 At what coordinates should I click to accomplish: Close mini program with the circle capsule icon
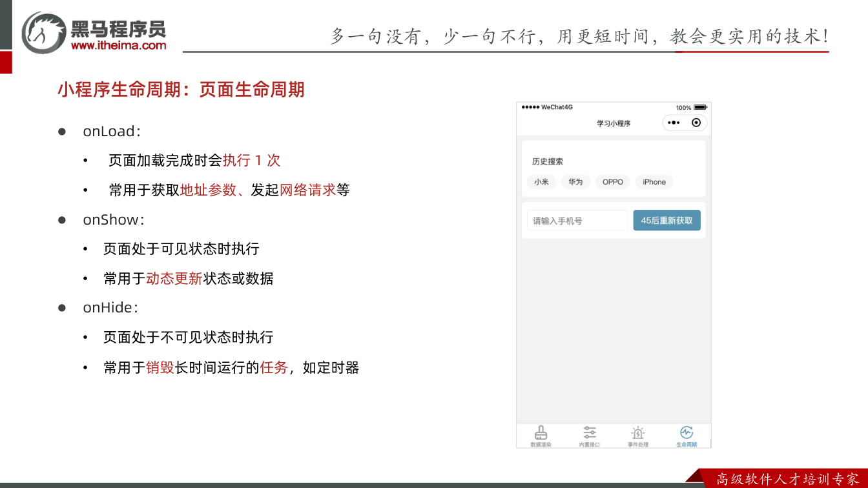click(696, 123)
